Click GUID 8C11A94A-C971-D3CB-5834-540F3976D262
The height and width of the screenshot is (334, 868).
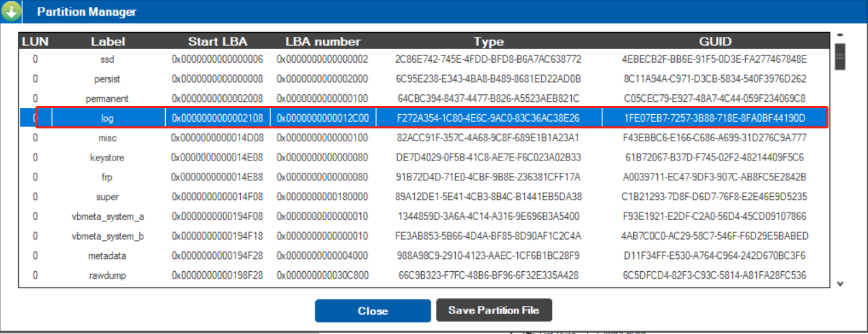(x=715, y=79)
